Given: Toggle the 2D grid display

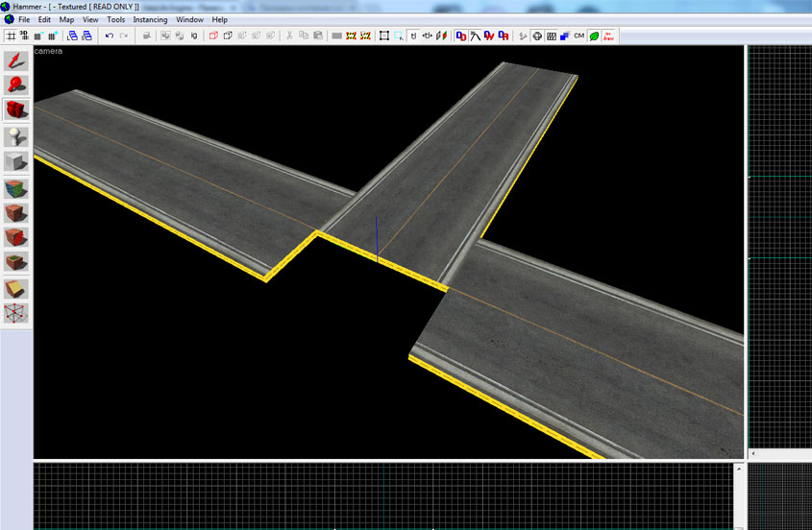Looking at the screenshot, I should click(11, 36).
